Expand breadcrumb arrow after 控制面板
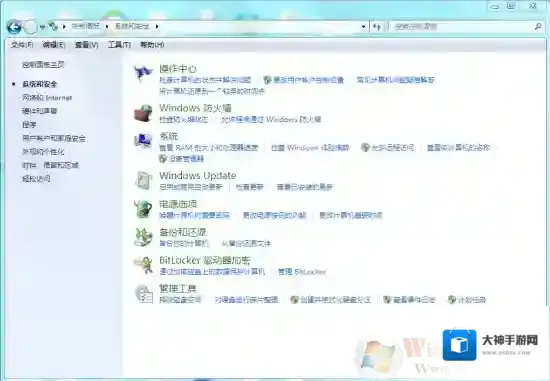 point(107,26)
